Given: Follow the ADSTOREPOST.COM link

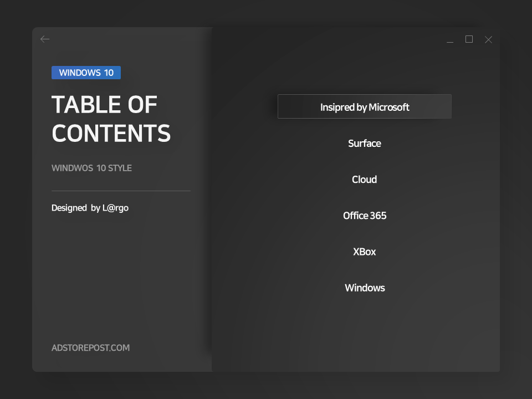Looking at the screenshot, I should (90, 348).
